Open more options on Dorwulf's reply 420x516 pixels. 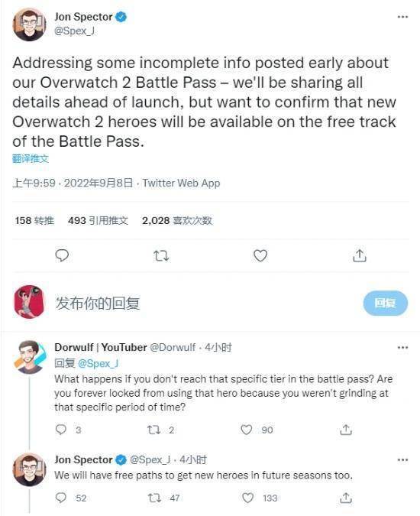[402, 348]
